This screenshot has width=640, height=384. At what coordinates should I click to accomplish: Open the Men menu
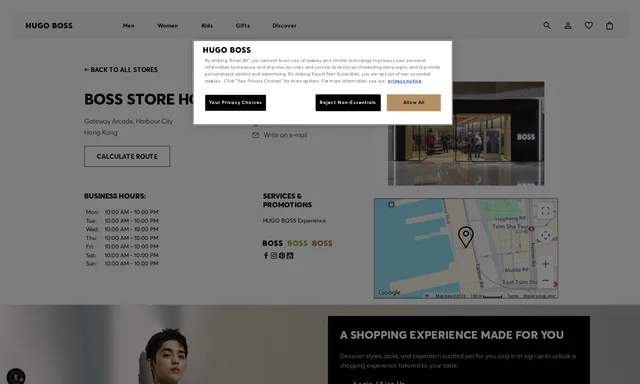click(129, 25)
